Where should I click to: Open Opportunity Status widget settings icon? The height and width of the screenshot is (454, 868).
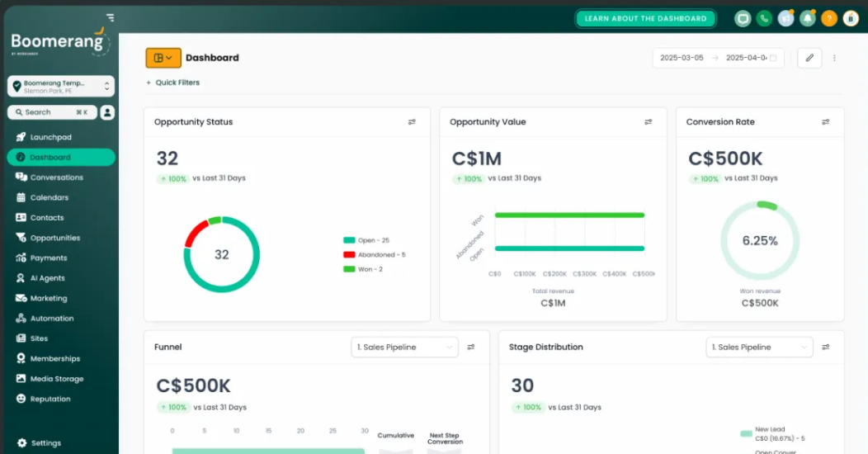click(412, 122)
